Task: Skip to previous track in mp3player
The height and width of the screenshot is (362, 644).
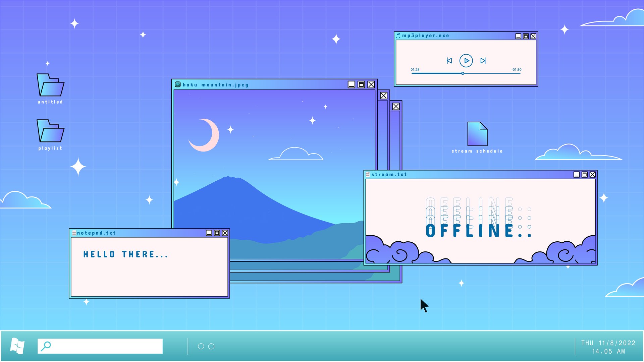Action: (449, 61)
